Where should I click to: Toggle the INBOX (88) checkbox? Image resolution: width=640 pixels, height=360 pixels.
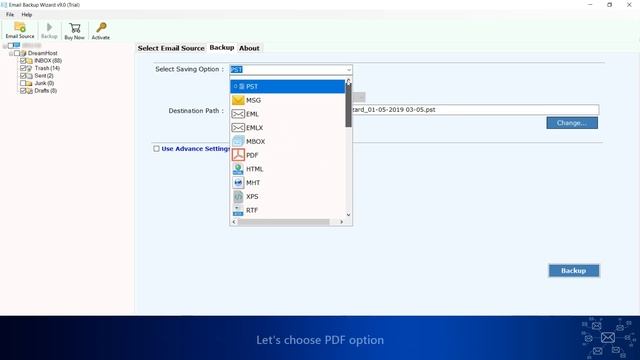(x=23, y=61)
